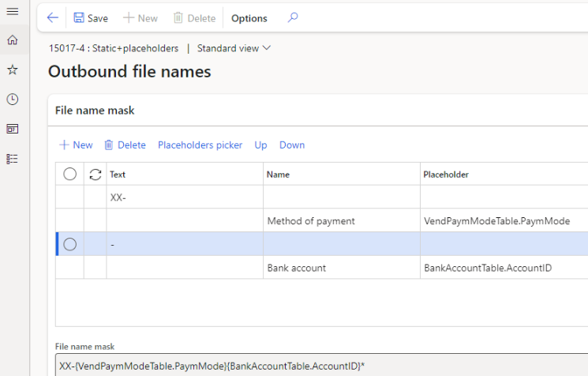Click the search magnifier icon
588x376 pixels.
293,17
